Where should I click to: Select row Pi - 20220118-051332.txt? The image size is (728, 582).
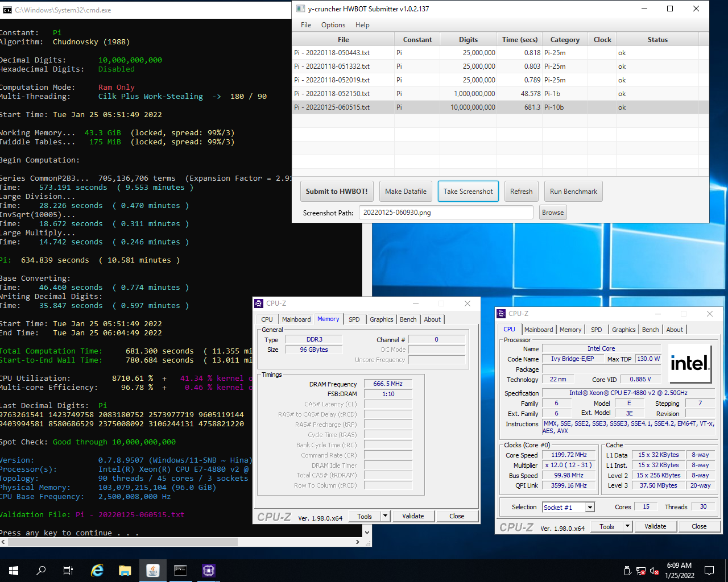point(500,66)
